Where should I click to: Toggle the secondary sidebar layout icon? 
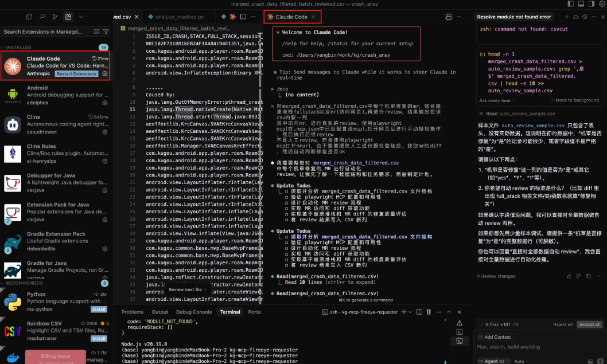pos(592,4)
